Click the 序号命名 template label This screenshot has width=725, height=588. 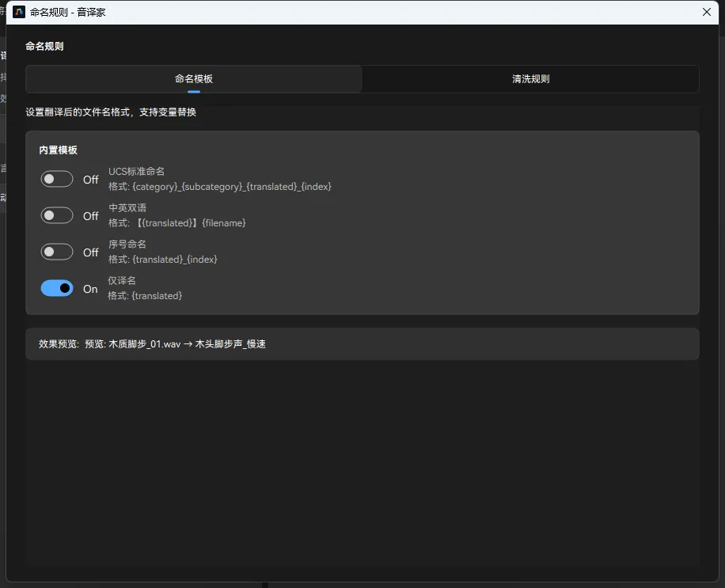(127, 245)
